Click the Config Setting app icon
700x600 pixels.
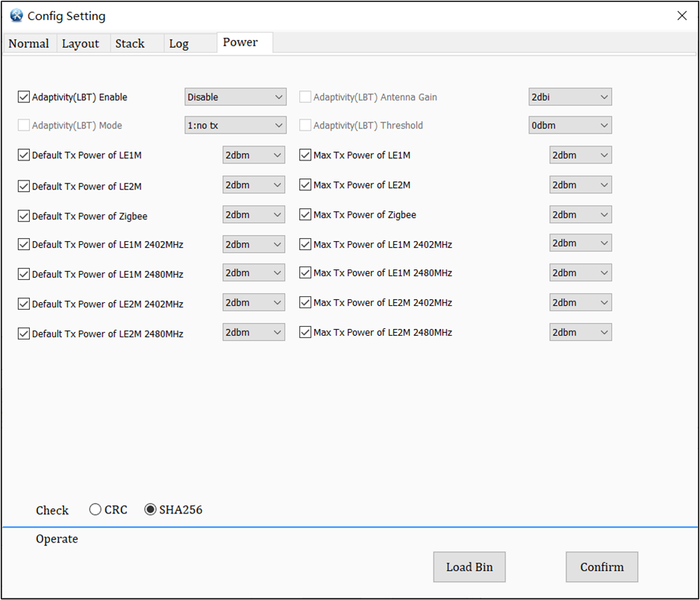coord(16,16)
